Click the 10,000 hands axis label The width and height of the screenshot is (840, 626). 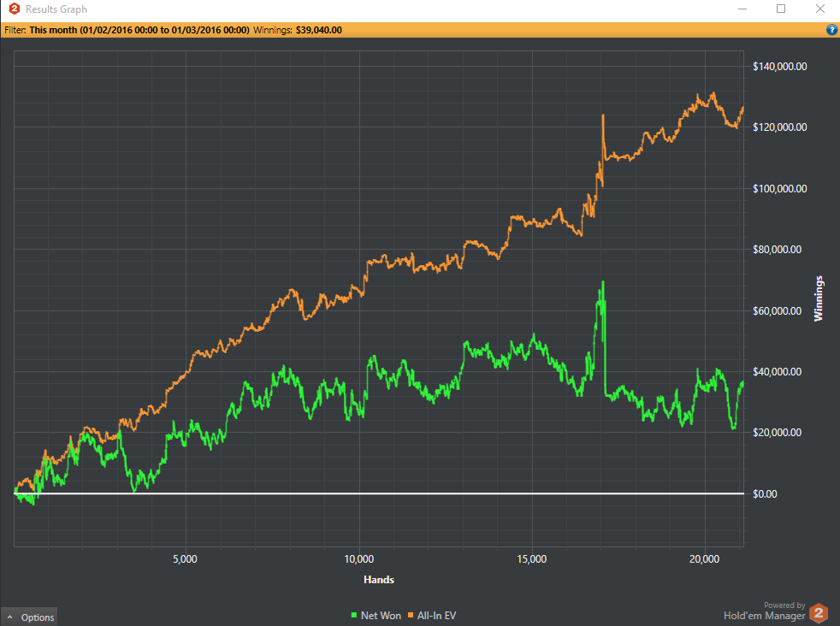pyautogui.click(x=359, y=559)
